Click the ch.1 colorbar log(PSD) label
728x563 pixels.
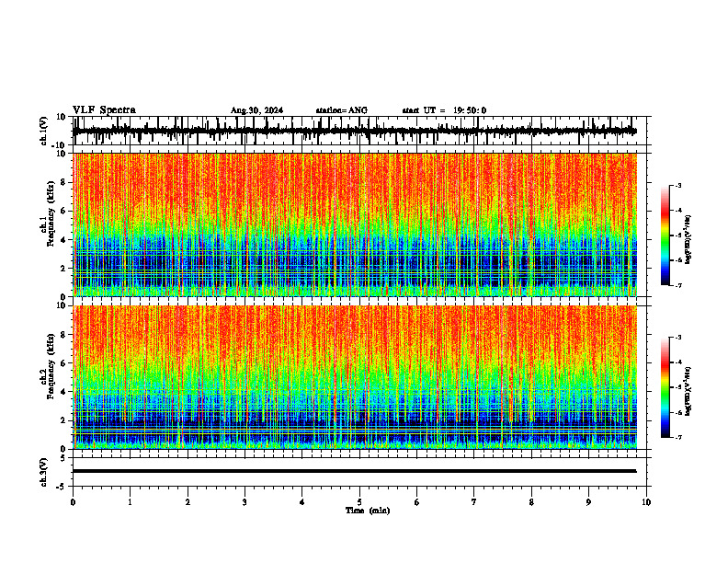tap(688, 240)
